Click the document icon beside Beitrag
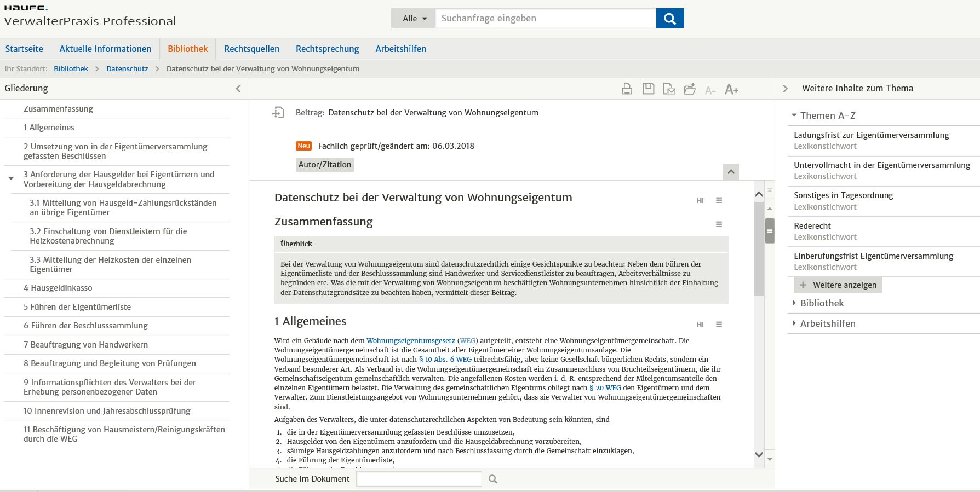Viewport: 980px width, 492px height. click(278, 113)
